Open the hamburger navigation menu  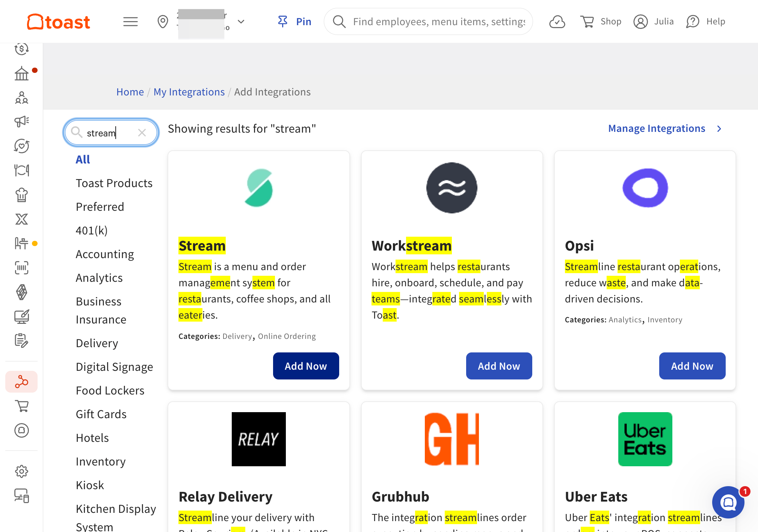(130, 22)
